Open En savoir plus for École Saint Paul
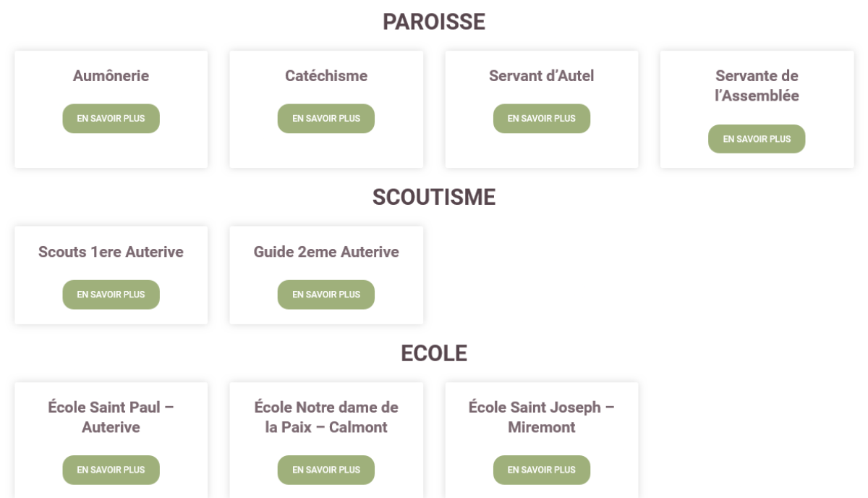 pos(111,470)
